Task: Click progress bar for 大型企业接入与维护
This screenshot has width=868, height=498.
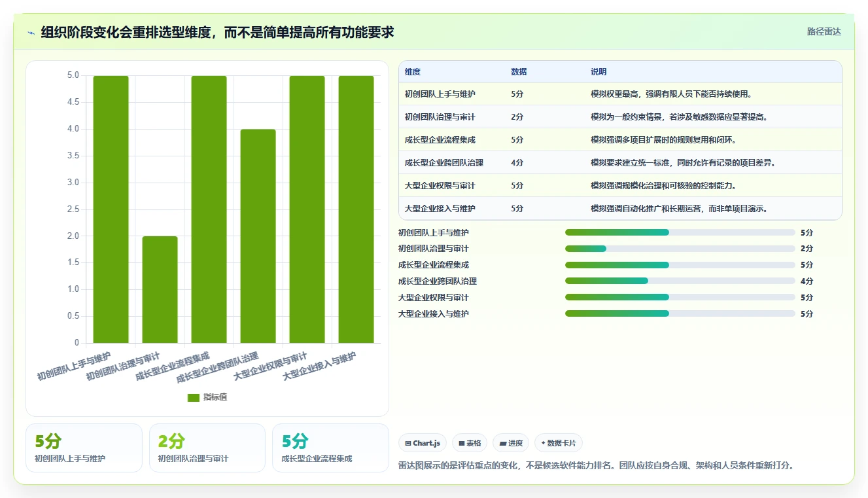Action: (680, 314)
